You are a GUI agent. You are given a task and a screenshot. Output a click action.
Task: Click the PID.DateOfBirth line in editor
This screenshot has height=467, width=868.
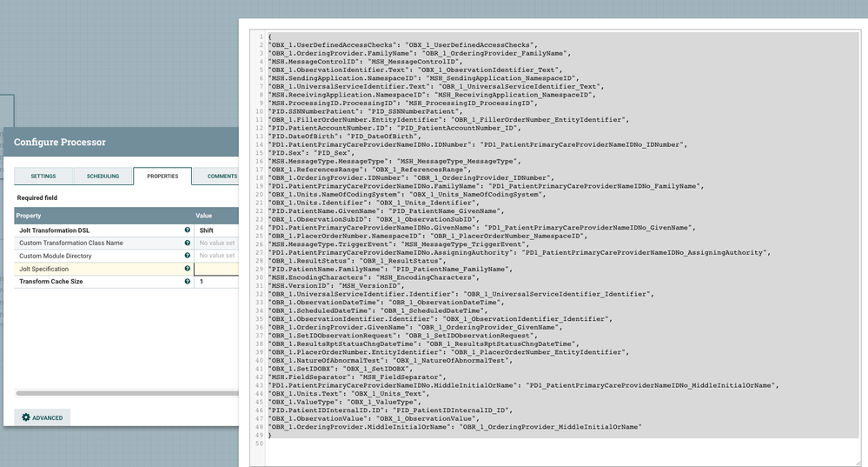point(344,137)
